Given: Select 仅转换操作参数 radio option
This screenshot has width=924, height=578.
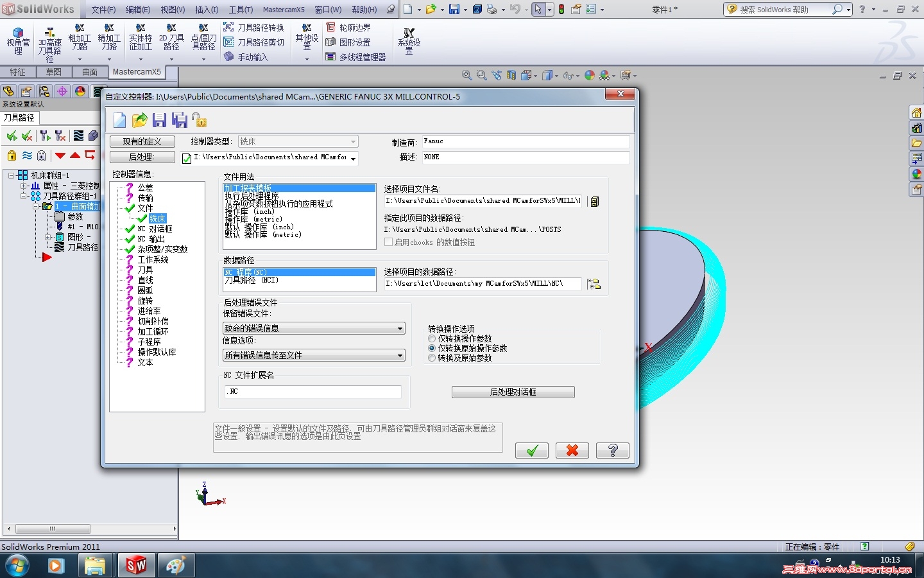Looking at the screenshot, I should coord(460,338).
